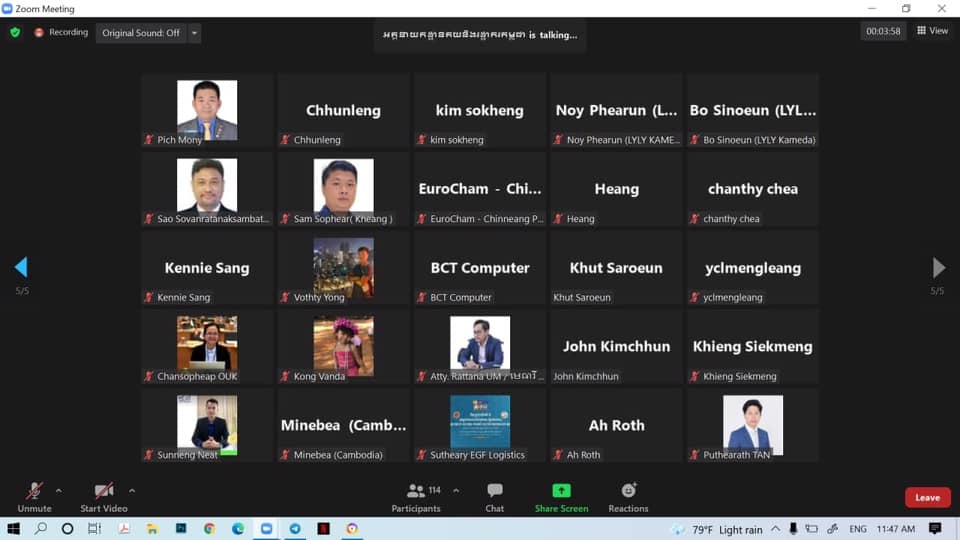Expand audio options arrow next to Unmute
The image size is (960, 540).
[59, 491]
